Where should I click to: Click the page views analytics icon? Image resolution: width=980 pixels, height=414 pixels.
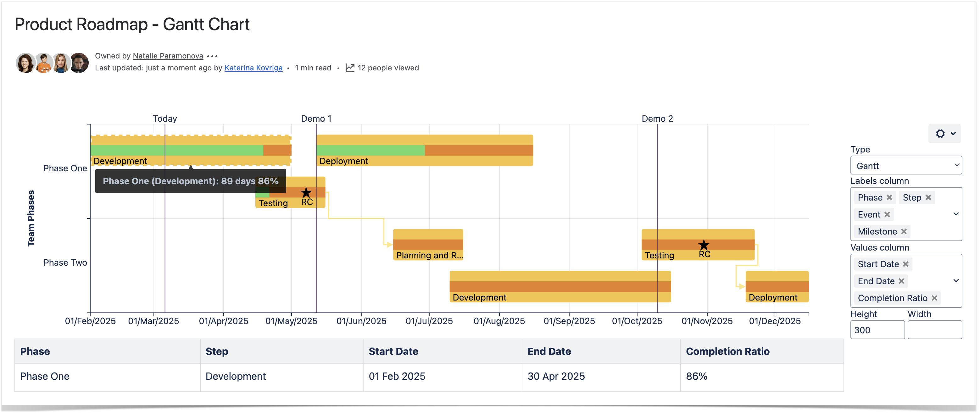tap(350, 68)
